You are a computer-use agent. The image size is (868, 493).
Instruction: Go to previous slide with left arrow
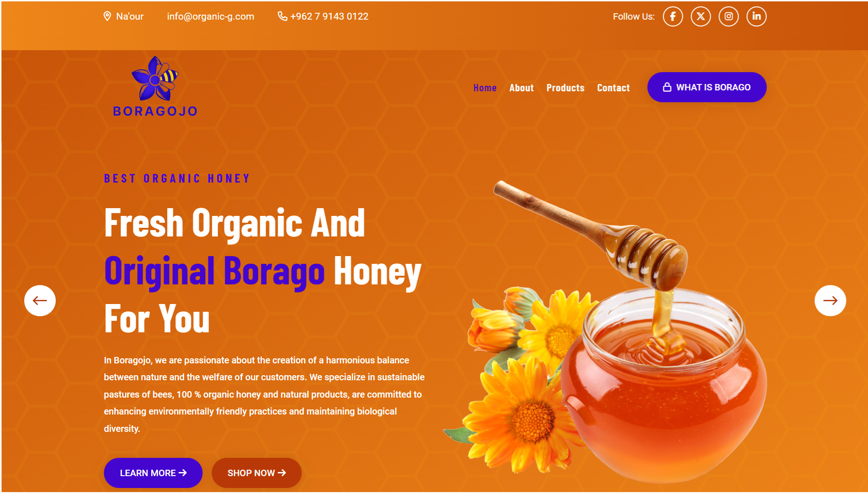[x=40, y=300]
